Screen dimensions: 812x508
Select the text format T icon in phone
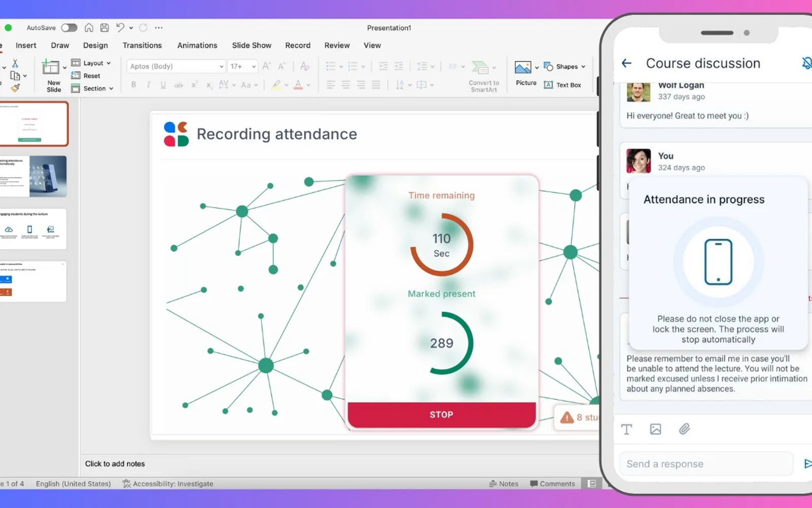(627, 429)
